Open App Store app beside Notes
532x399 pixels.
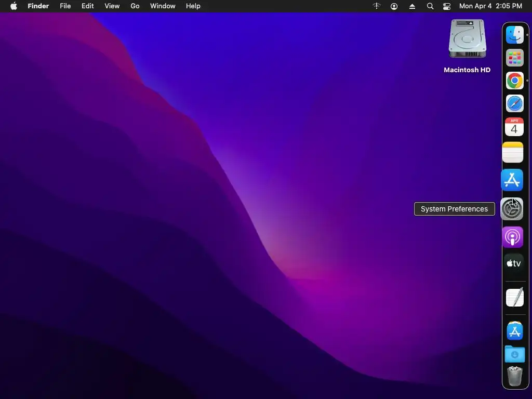512,180
